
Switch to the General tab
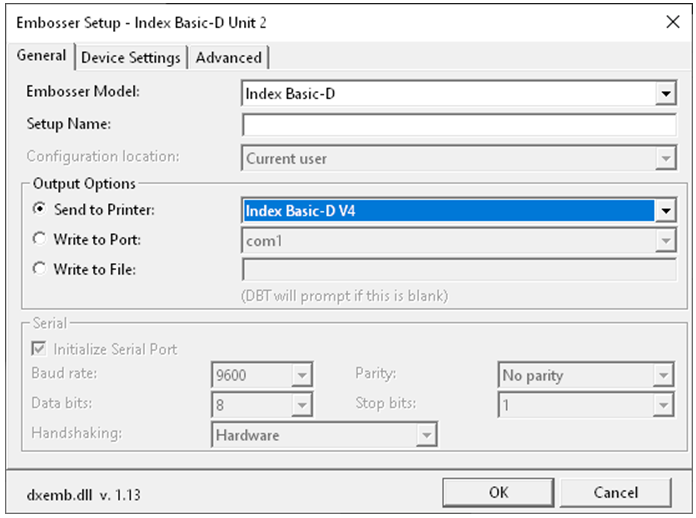(41, 56)
